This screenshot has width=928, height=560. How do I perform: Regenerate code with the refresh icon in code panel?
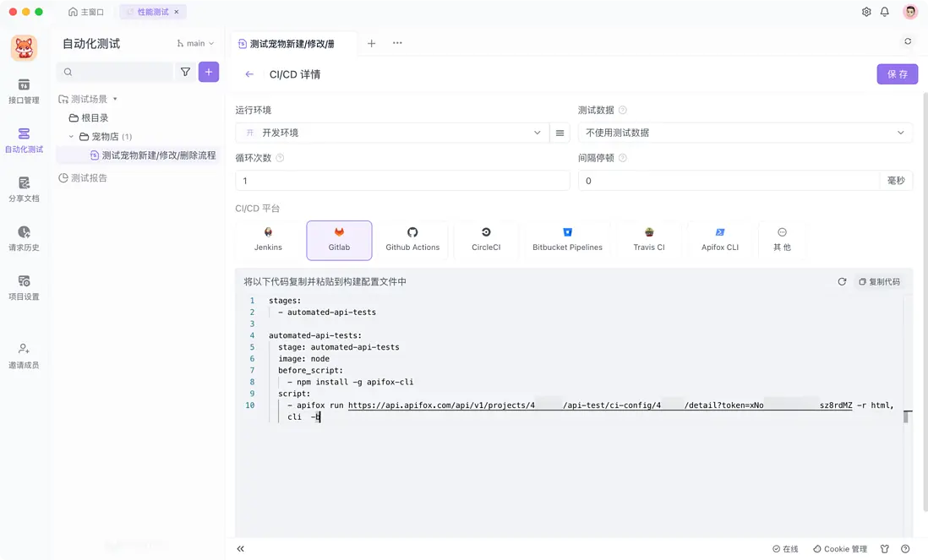[x=842, y=281]
